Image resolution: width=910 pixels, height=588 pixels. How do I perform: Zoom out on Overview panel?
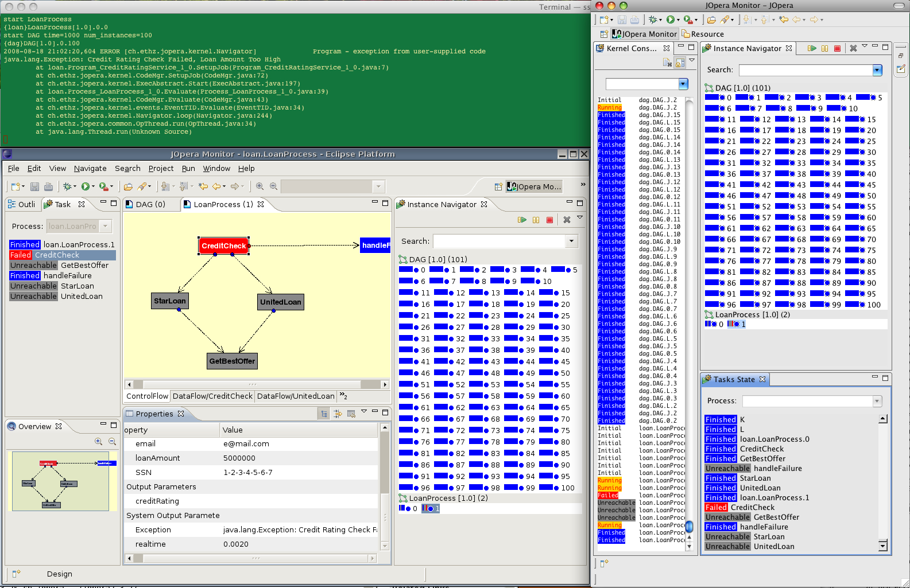(112, 441)
